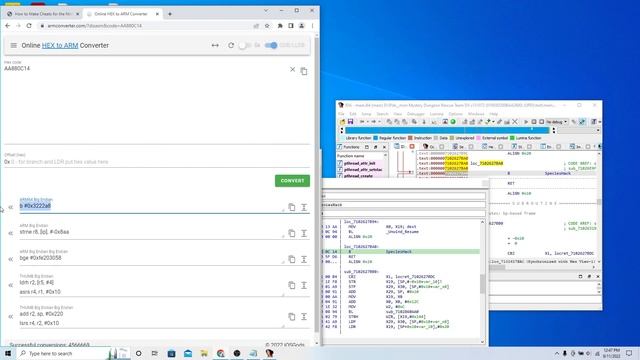
Task: Copy the ARM64 Big Endian result
Action: pos(291,207)
